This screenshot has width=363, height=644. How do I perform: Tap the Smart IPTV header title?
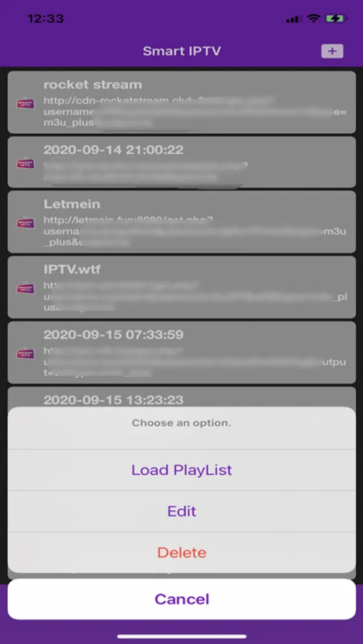pyautogui.click(x=182, y=52)
